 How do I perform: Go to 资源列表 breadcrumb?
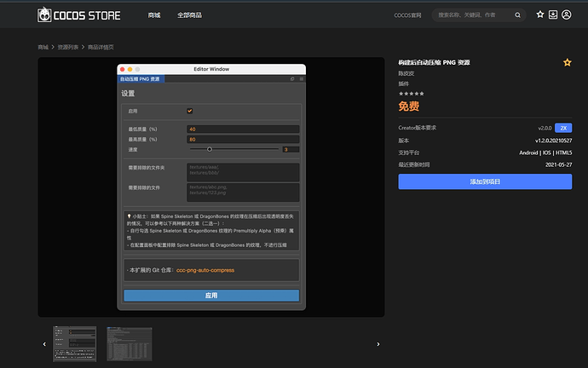[x=68, y=47]
